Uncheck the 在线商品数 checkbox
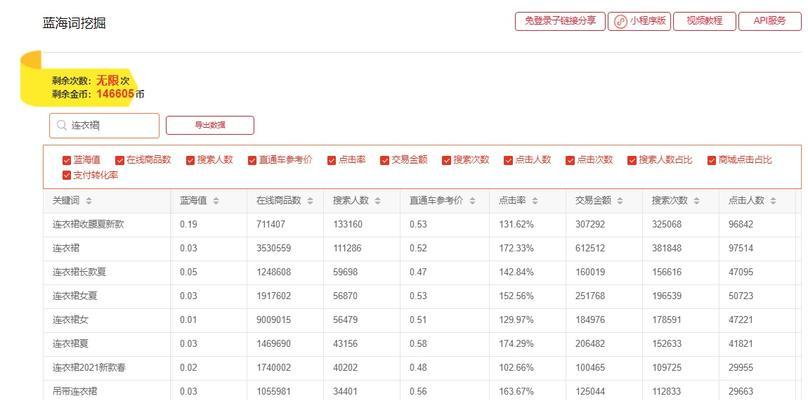Image resolution: width=808 pixels, height=400 pixels. tap(120, 160)
